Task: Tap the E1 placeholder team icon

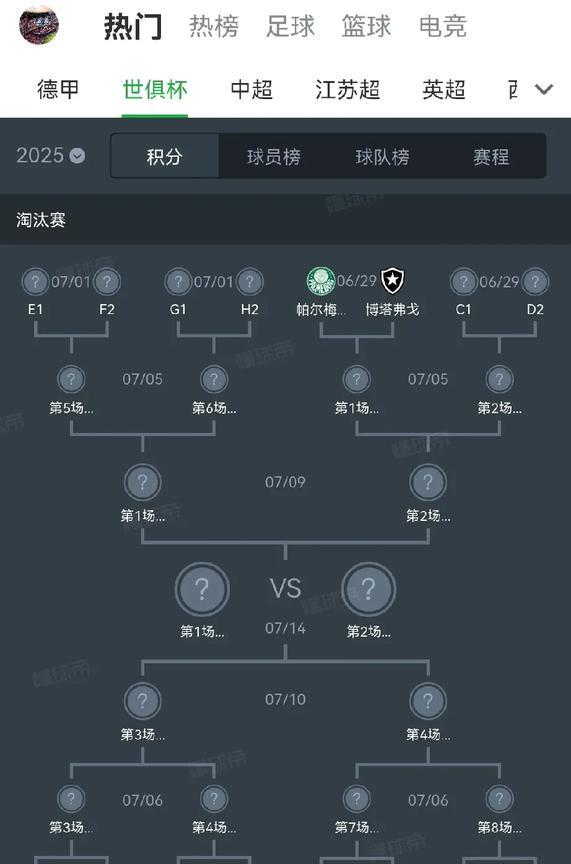Action: point(35,282)
